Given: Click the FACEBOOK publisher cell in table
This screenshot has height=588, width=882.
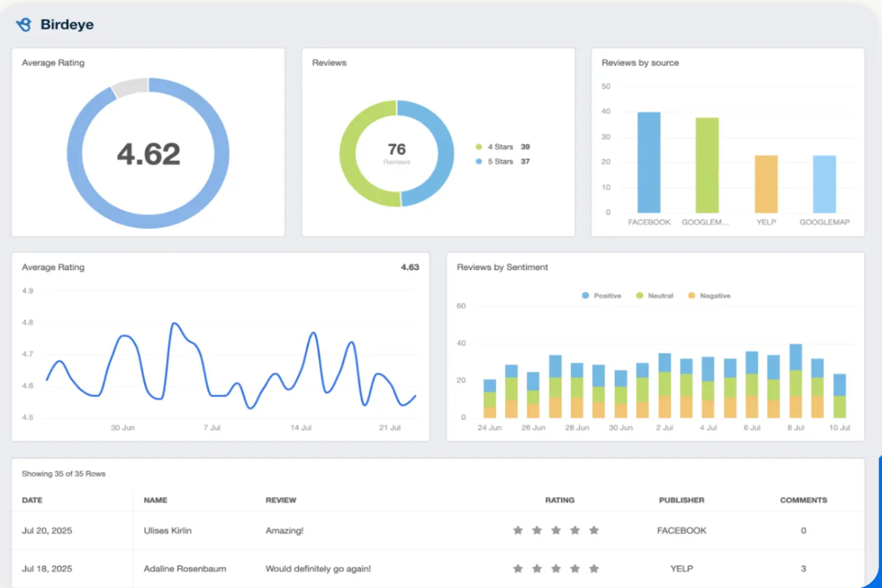Looking at the screenshot, I should (x=681, y=530).
